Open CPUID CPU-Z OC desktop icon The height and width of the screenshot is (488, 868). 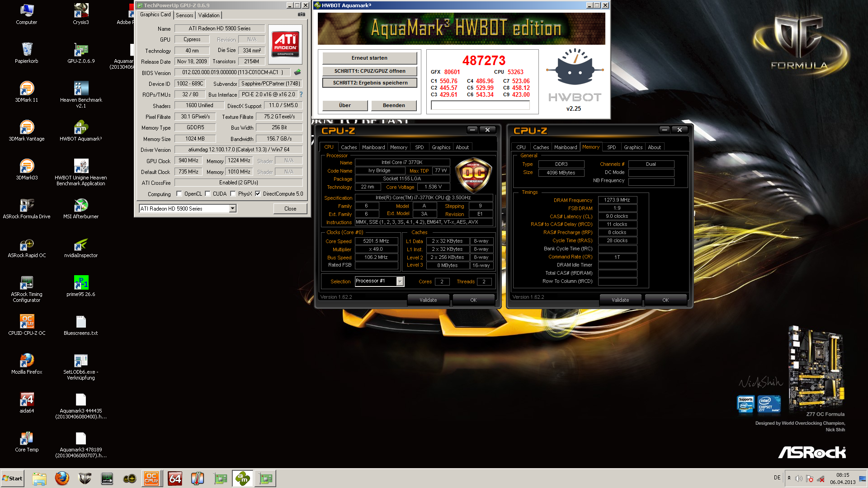tap(27, 324)
